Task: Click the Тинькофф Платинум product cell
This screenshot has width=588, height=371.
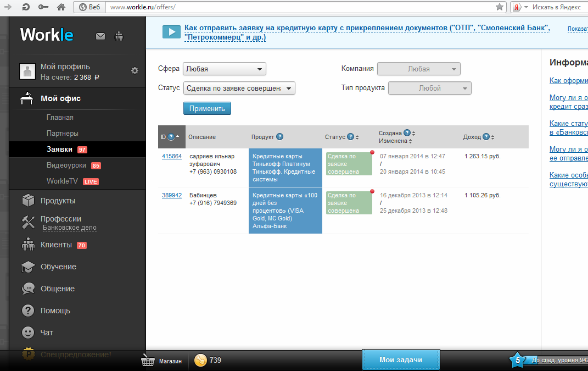Action: pos(285,168)
